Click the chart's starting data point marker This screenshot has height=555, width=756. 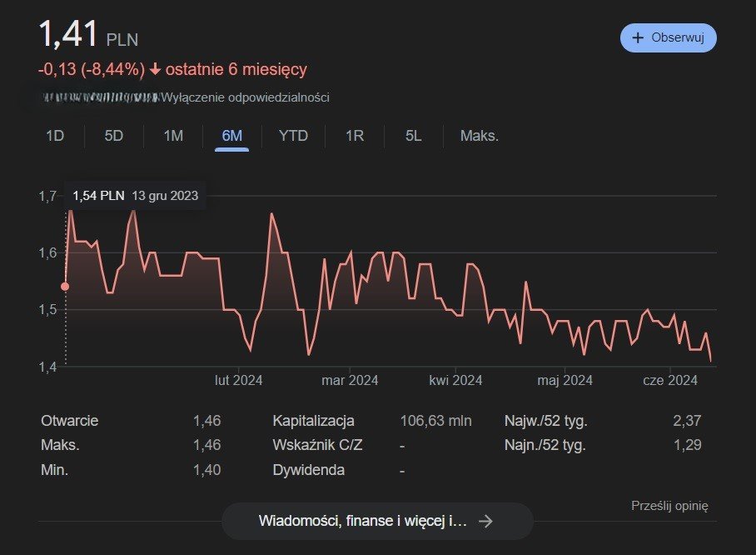66,287
